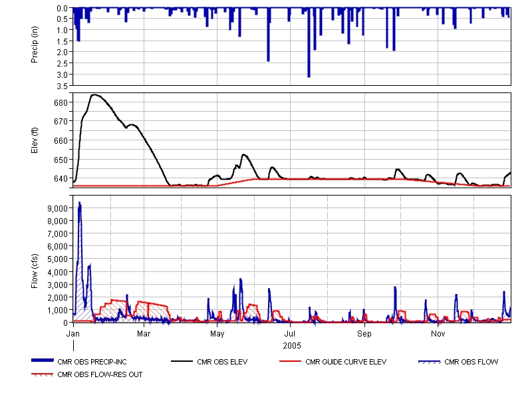
Task: Click the 1,000 flow axis tick label
Action: point(58,310)
